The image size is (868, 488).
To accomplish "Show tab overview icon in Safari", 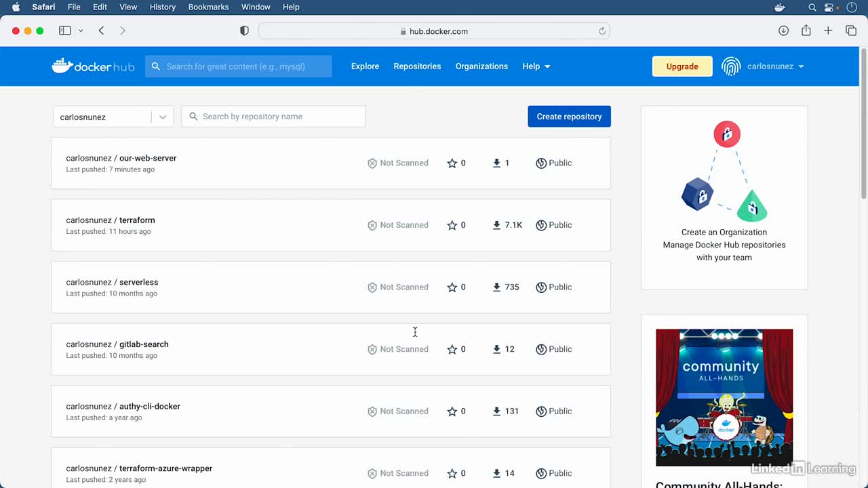I will click(851, 30).
